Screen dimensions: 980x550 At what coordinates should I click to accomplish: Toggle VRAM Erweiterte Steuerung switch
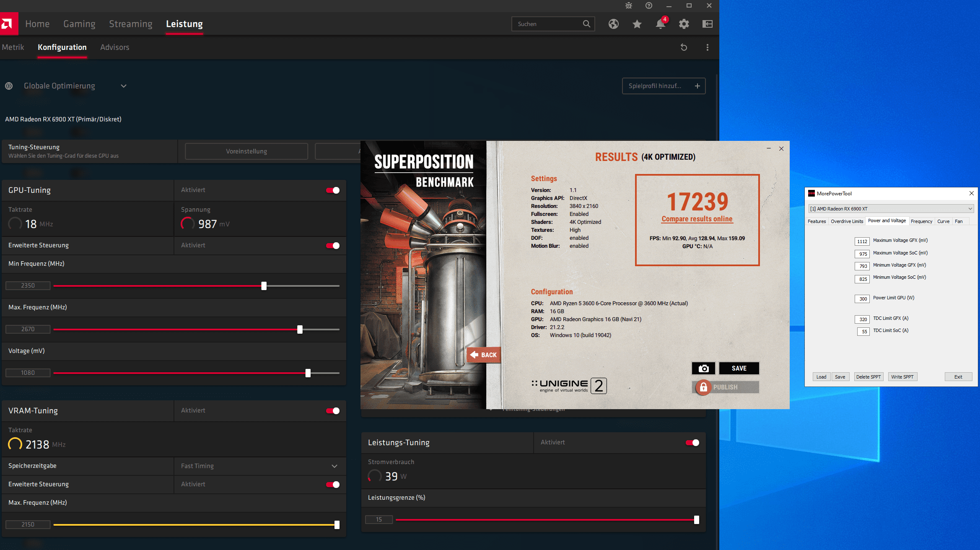pos(333,485)
